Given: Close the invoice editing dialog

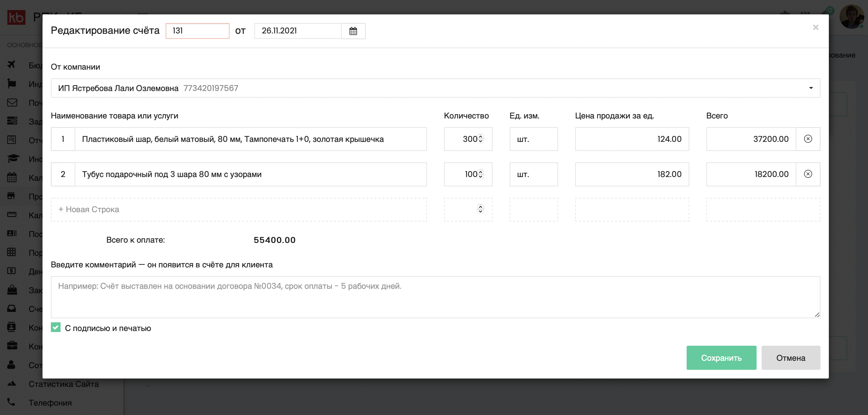Looking at the screenshot, I should click(x=815, y=27).
